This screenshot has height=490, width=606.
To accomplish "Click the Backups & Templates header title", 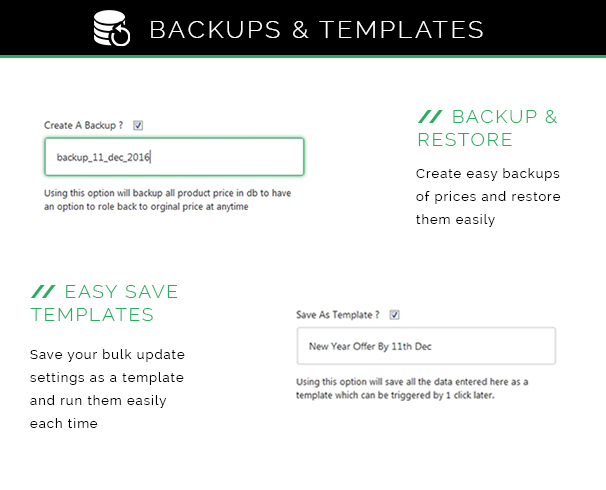I will click(x=317, y=30).
